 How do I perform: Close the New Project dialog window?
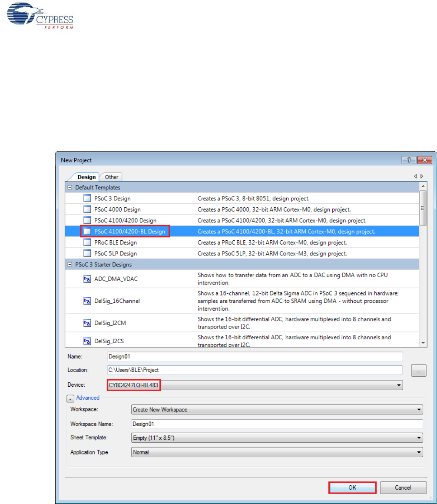[424, 160]
